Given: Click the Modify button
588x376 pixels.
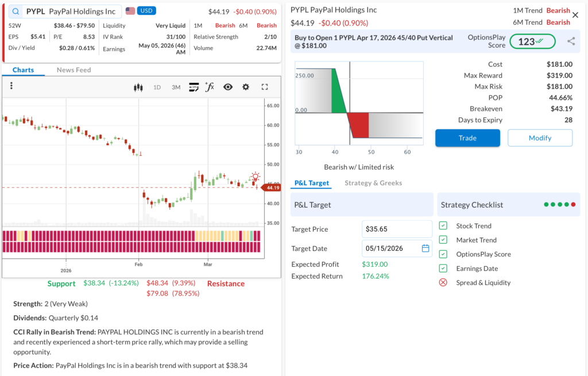Looking at the screenshot, I should tap(540, 138).
